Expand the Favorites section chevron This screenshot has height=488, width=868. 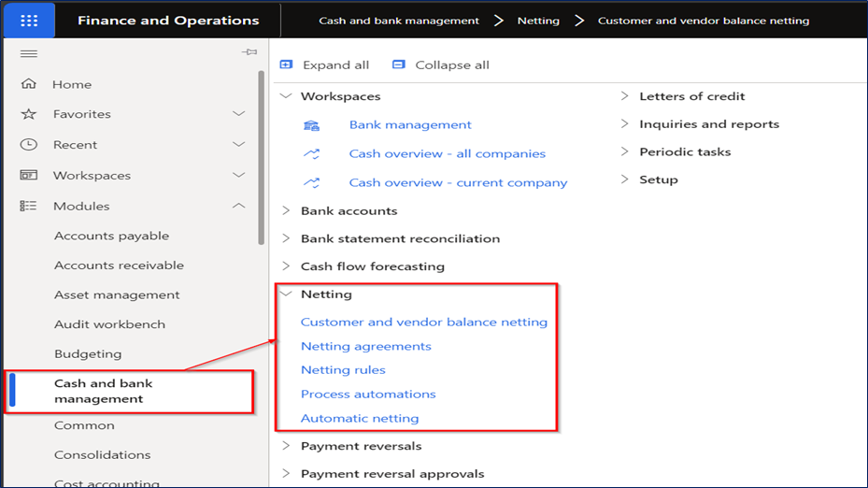click(x=238, y=113)
